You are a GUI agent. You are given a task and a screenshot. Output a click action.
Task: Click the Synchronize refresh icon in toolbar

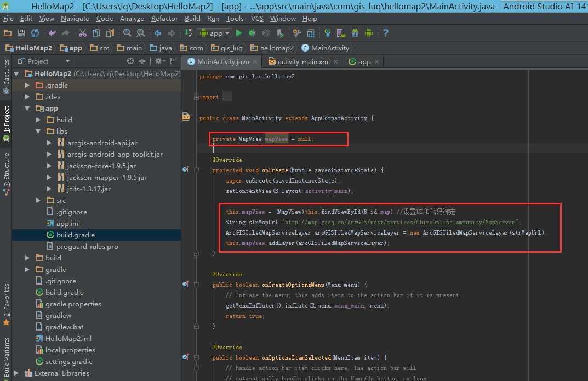(x=35, y=33)
